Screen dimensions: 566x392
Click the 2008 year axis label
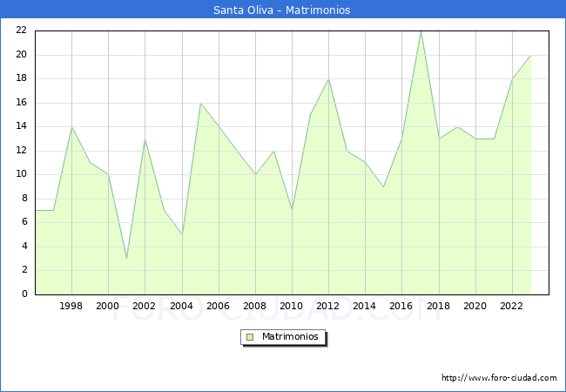[x=255, y=307]
